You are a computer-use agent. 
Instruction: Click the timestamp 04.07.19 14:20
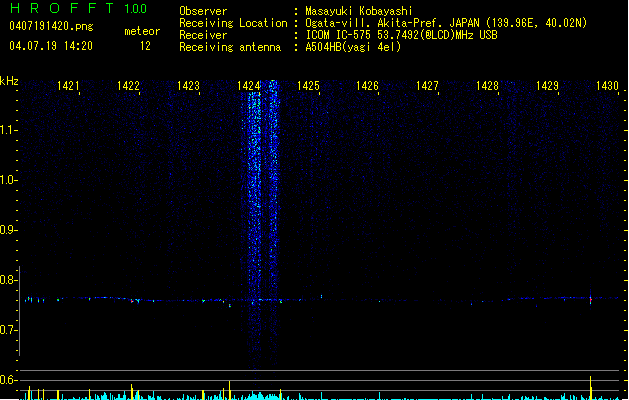(x=51, y=46)
